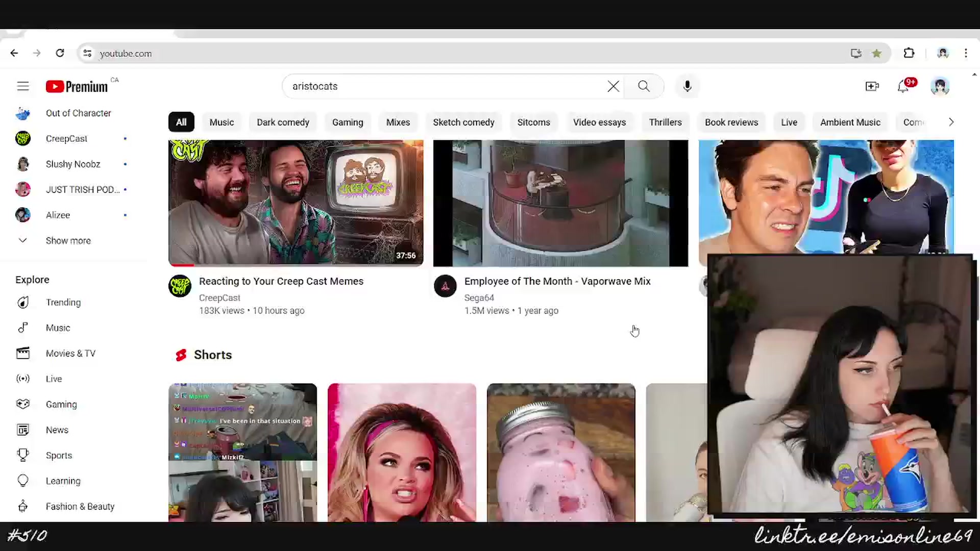The width and height of the screenshot is (980, 551).
Task: Open site information icon in address bar
Action: (x=87, y=53)
